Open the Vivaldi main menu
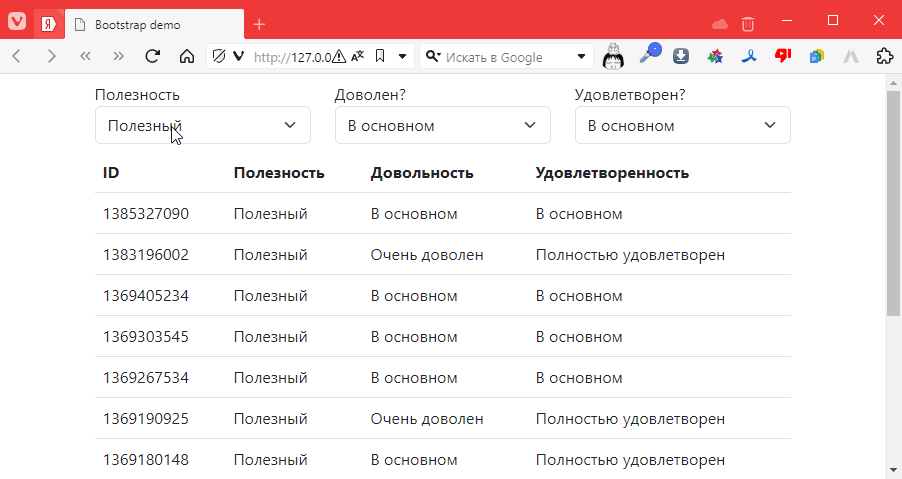This screenshot has height=479, width=902. click(x=17, y=23)
